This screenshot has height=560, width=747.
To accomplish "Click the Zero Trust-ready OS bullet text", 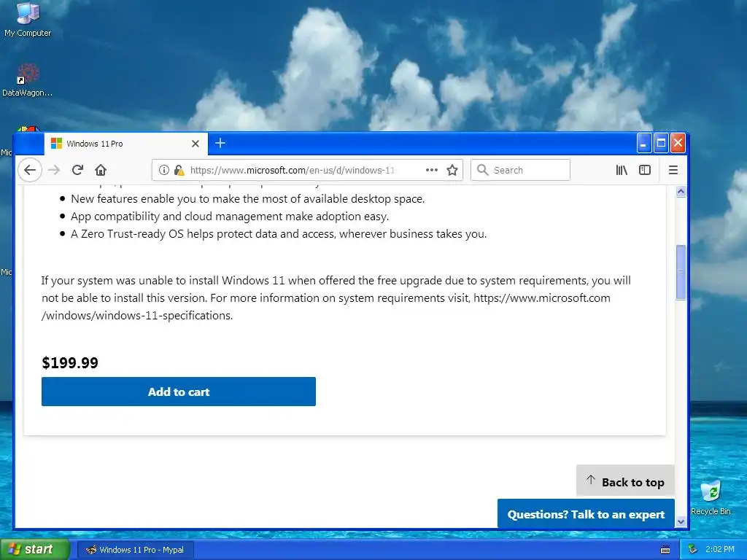I will (279, 234).
